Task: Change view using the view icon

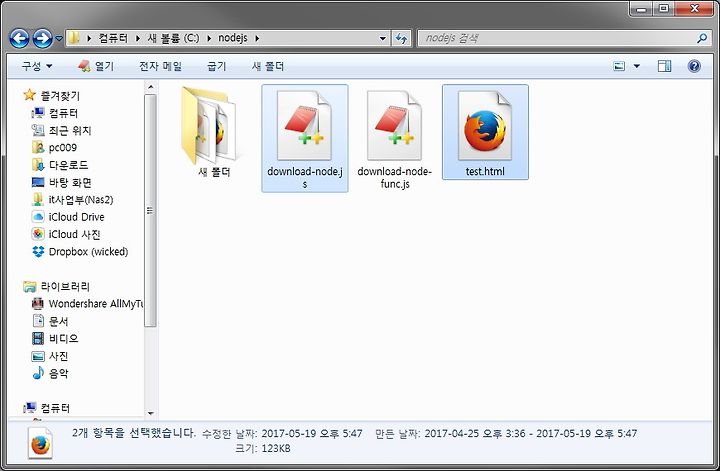Action: (619, 66)
